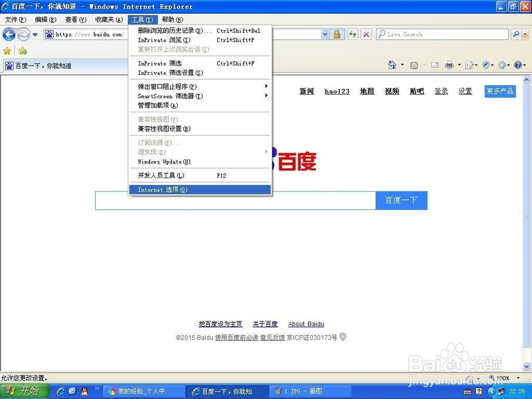Click Add to Favorites bar icon
Image resolution: width=532 pixels, height=399 pixels.
[23, 51]
